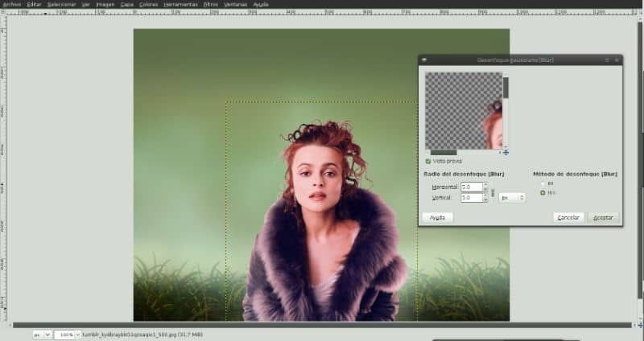Click the Ayuda button in the dialog

438,217
